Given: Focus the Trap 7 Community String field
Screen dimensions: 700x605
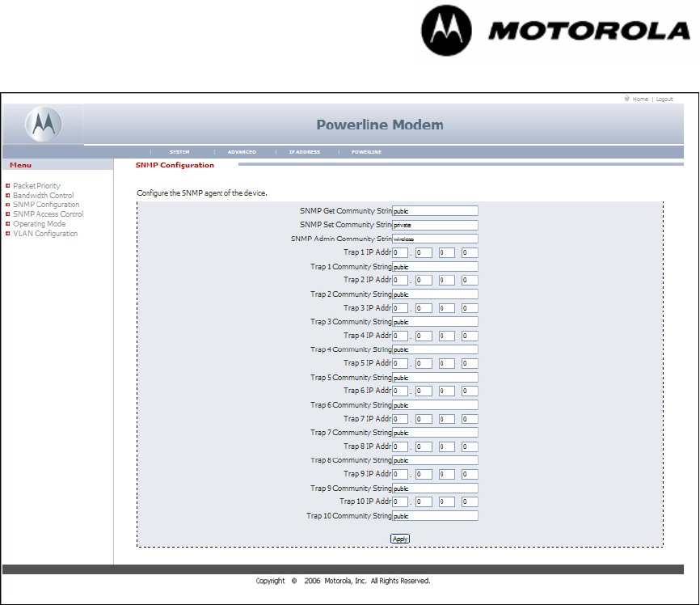Looking at the screenshot, I should click(435, 433).
